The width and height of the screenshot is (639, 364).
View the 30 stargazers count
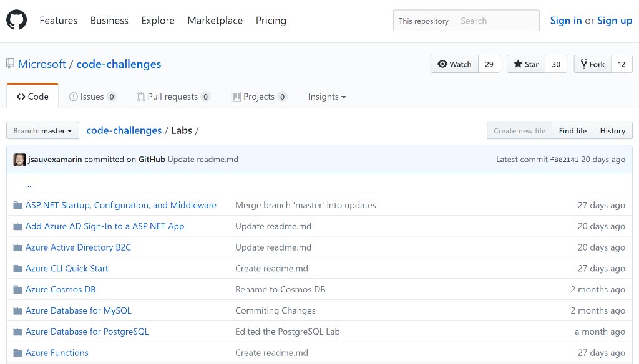pyautogui.click(x=556, y=64)
